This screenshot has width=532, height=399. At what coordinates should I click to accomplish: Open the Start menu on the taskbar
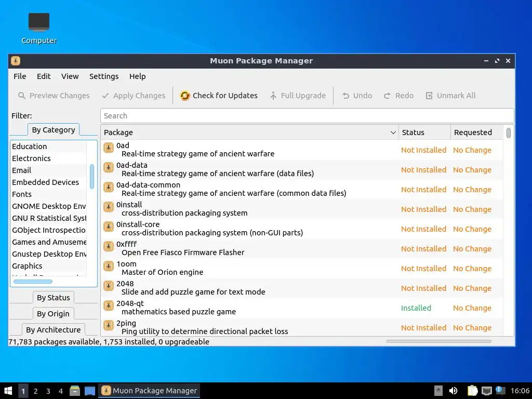8,391
